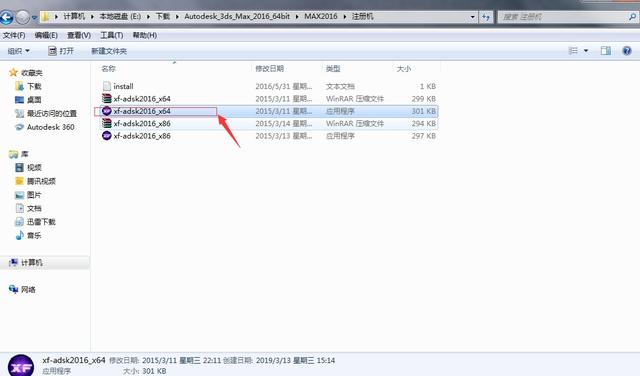Sort by 大小 column header
This screenshot has width=640, height=376.
point(404,69)
